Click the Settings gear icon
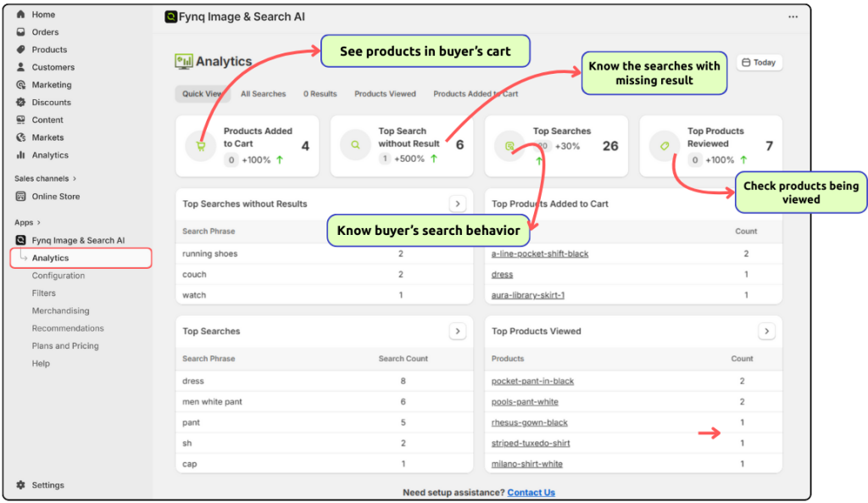Image resolution: width=868 pixels, height=503 pixels. pyautogui.click(x=20, y=484)
